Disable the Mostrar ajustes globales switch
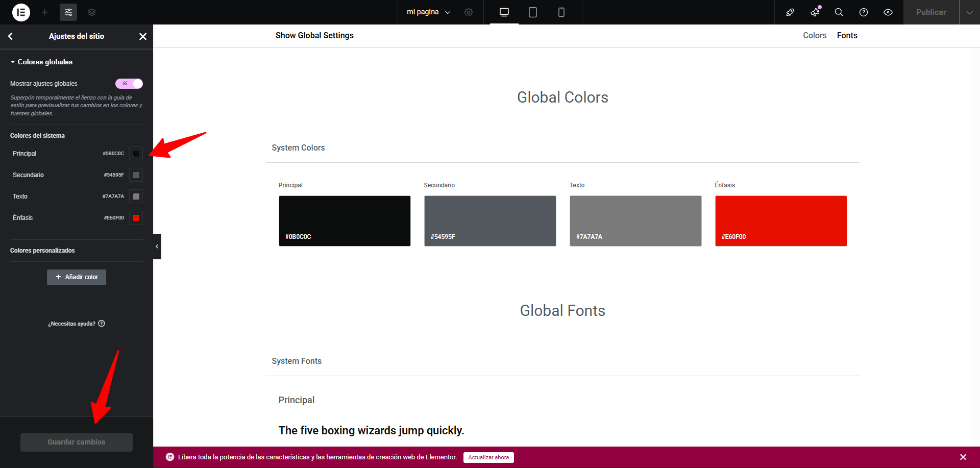The height and width of the screenshot is (468, 980). coord(129,84)
